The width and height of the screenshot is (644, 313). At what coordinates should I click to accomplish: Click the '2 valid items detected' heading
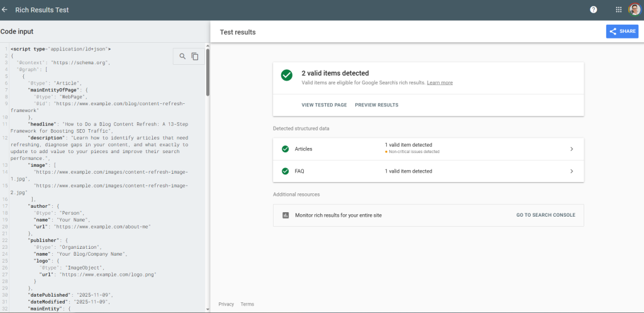point(335,73)
